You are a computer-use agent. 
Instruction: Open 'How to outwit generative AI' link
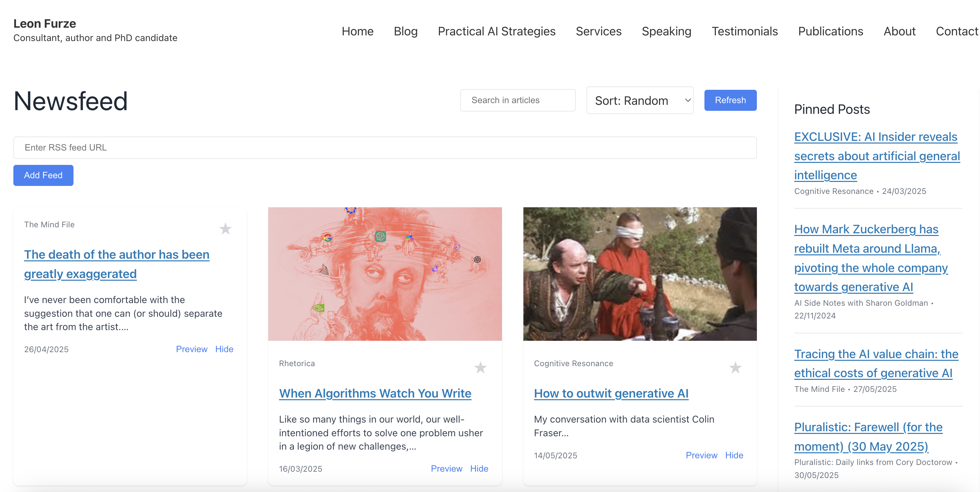(x=611, y=393)
